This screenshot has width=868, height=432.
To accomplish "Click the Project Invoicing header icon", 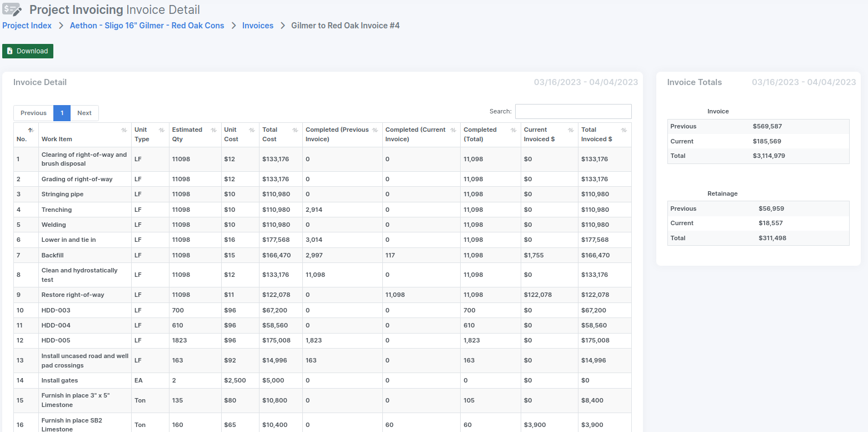I will [12, 10].
